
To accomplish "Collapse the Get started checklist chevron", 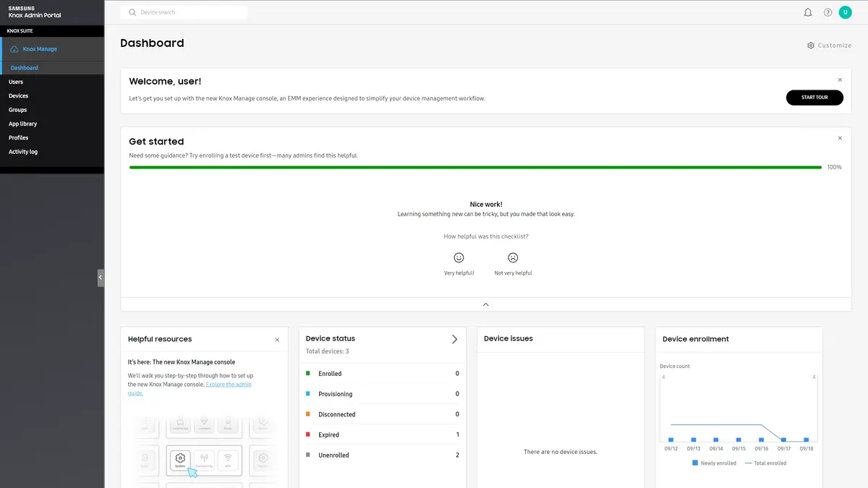I will click(x=485, y=304).
